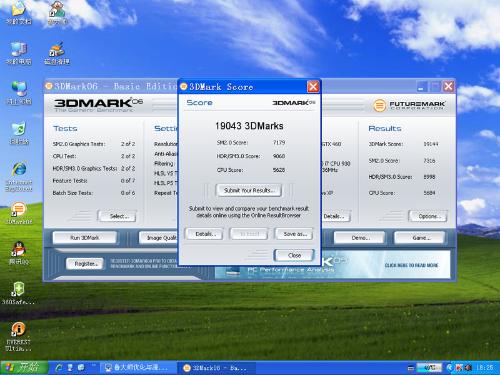Click the Register button
The width and height of the screenshot is (500, 375).
(x=85, y=264)
